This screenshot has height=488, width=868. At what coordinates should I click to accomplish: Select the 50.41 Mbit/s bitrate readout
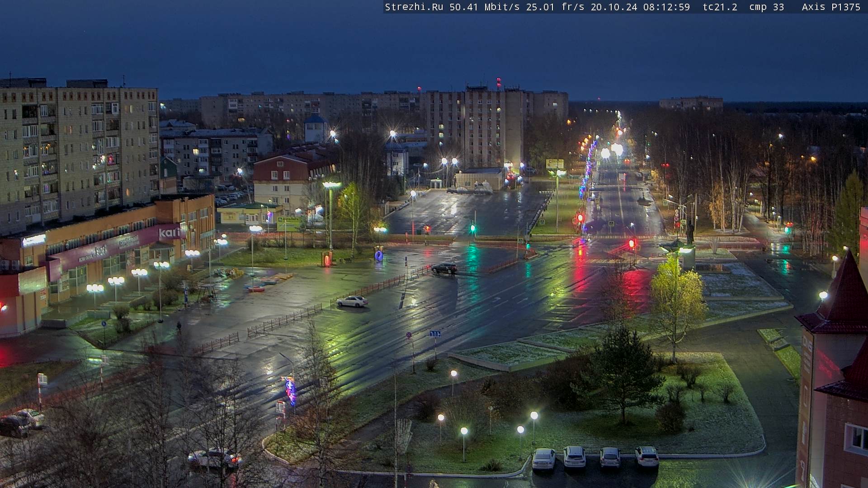coord(484,7)
